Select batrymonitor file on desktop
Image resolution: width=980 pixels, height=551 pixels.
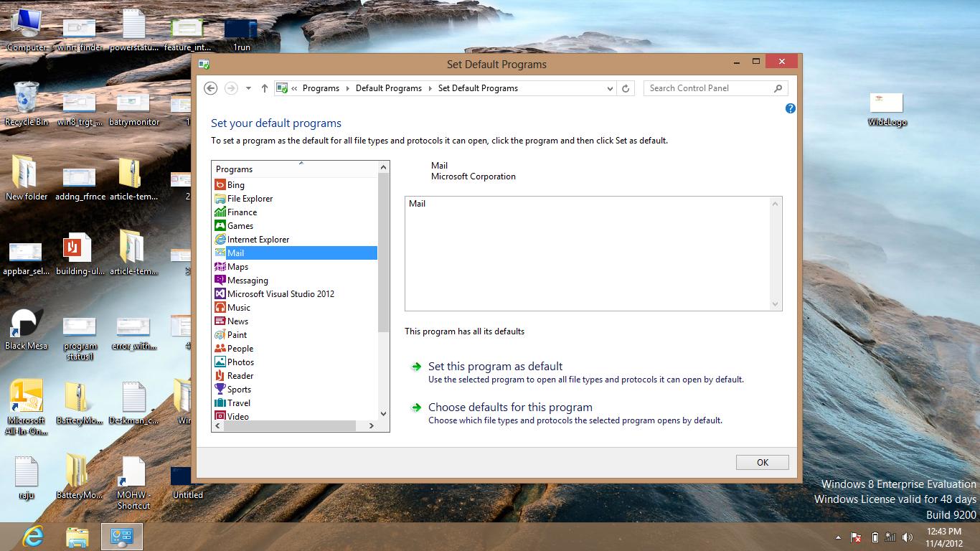(x=133, y=109)
